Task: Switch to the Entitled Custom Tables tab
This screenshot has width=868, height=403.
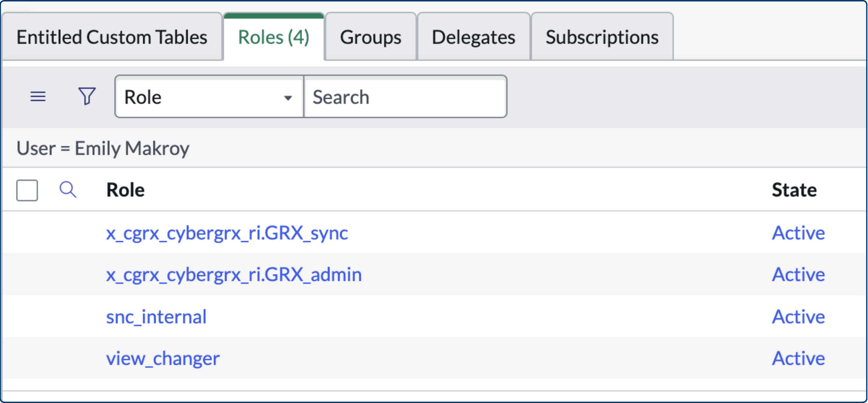Action: pos(113,37)
